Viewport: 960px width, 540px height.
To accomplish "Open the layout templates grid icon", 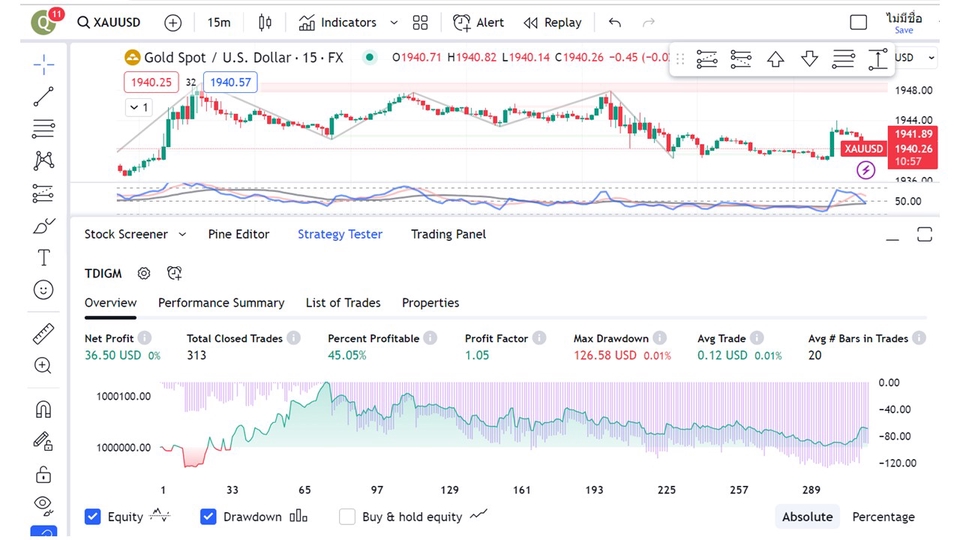I will click(x=420, y=23).
